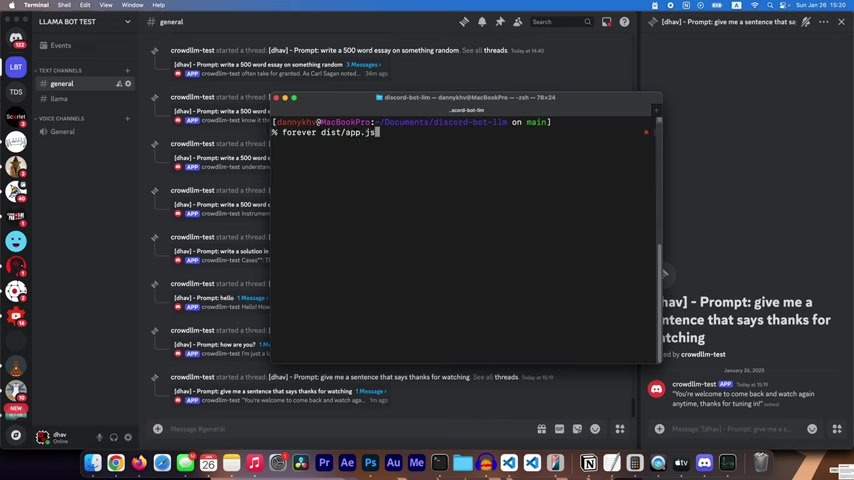Open notification settings bell
This screenshot has height=480, width=854.
click(482, 22)
